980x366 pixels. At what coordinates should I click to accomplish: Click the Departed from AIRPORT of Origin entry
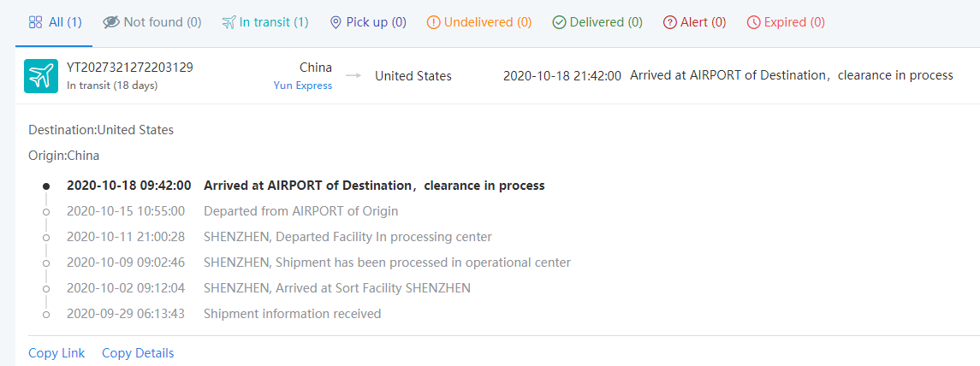[x=300, y=211]
